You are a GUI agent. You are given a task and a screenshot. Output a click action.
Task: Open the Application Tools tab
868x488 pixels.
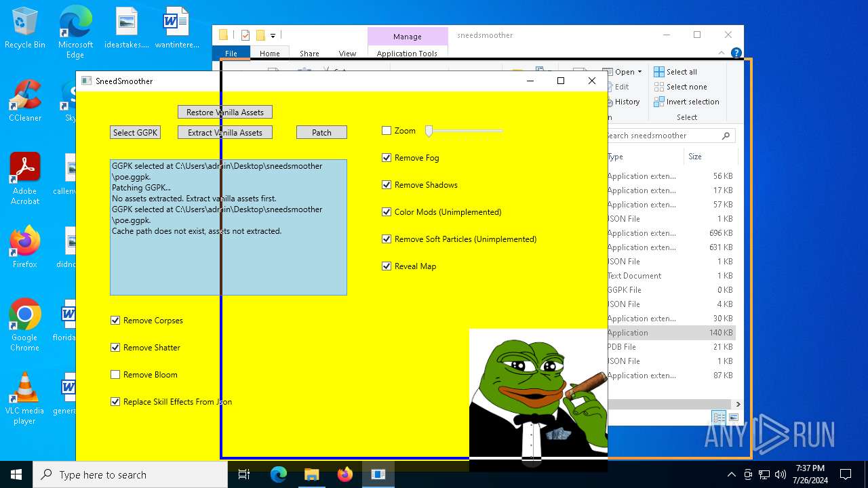[407, 54]
